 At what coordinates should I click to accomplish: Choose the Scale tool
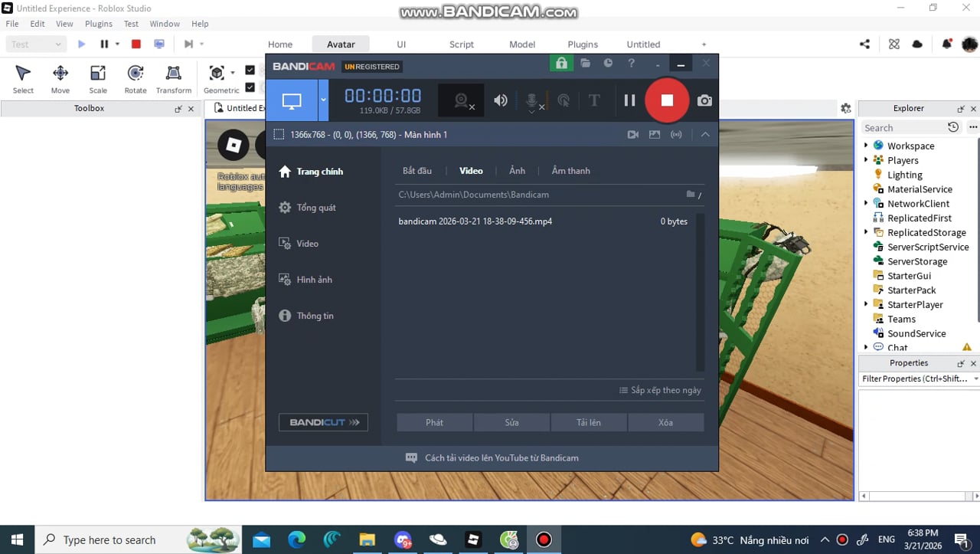tap(98, 80)
